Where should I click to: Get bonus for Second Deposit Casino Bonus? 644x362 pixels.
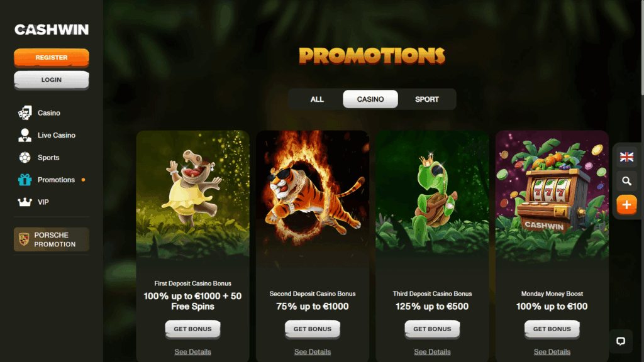tap(313, 329)
